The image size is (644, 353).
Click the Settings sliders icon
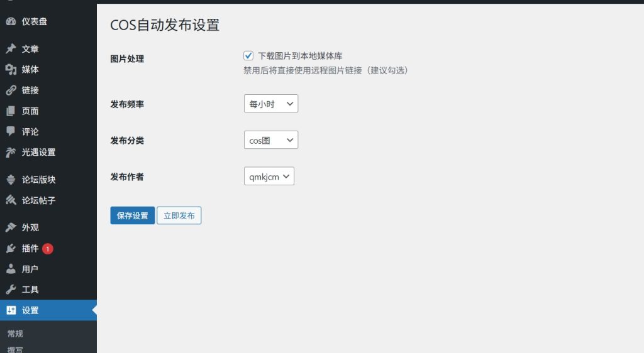[11, 310]
